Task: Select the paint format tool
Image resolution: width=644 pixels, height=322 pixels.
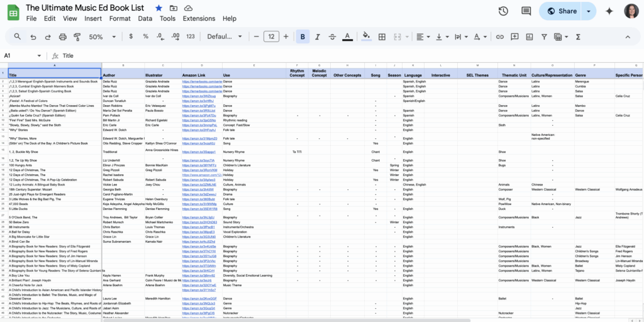Action: click(x=77, y=36)
